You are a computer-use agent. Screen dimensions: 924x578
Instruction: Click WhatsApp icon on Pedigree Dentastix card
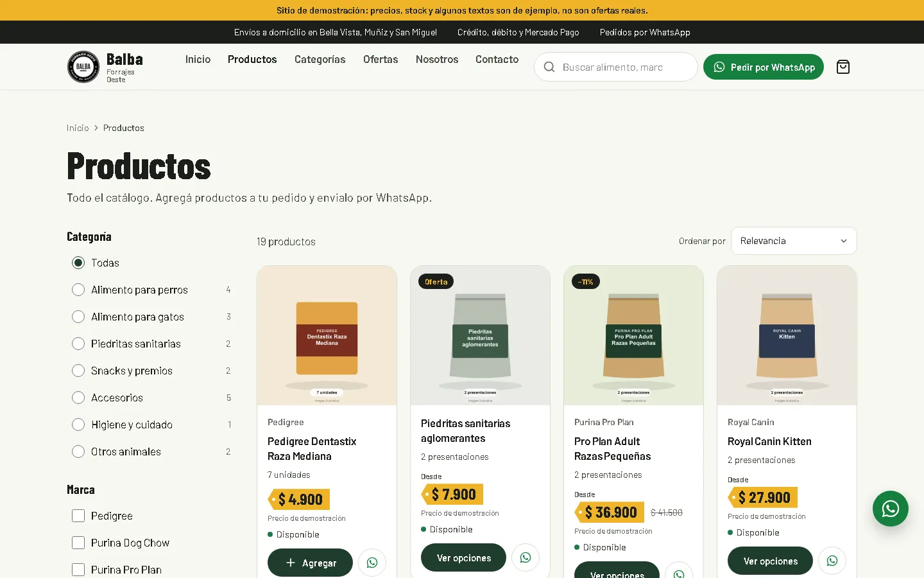point(372,563)
